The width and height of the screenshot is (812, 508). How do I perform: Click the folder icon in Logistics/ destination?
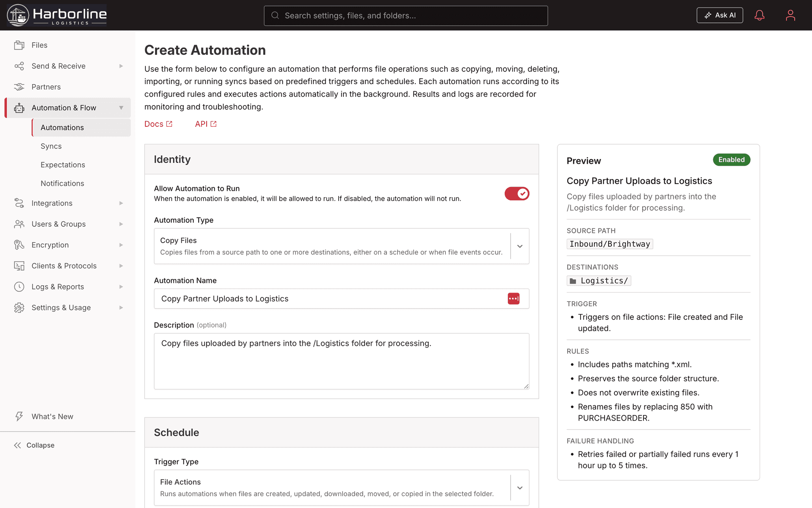pyautogui.click(x=573, y=281)
